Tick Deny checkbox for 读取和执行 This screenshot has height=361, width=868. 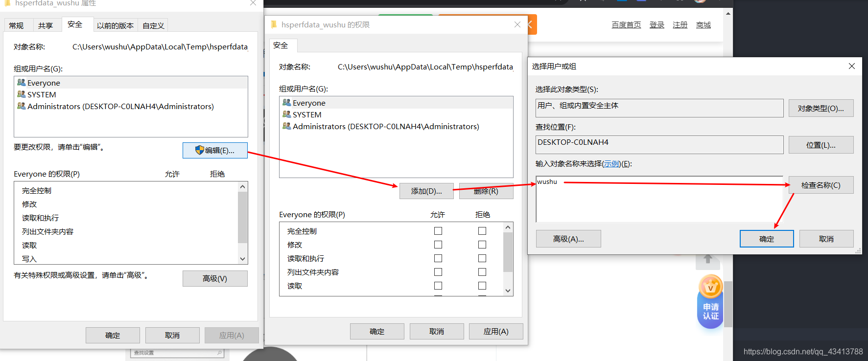(x=482, y=258)
